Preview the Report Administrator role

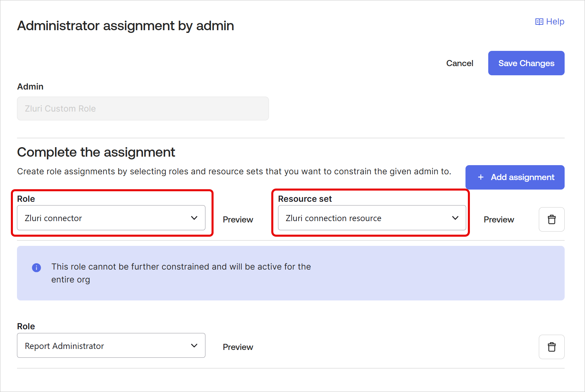[238, 347]
